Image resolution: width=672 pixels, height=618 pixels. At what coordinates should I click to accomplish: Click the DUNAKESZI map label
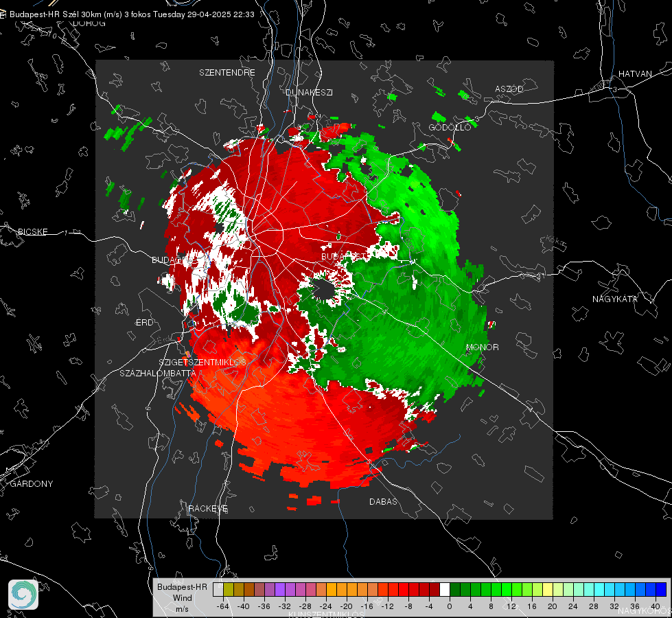point(309,92)
